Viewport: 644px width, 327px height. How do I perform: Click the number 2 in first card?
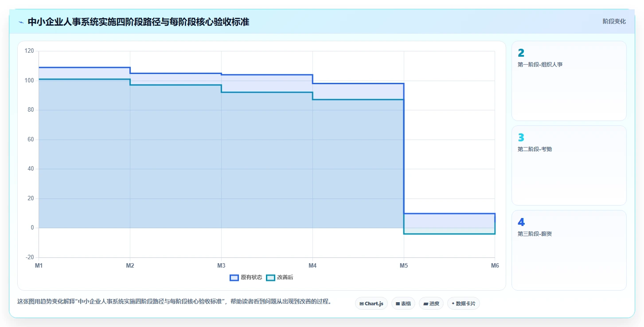521,53
